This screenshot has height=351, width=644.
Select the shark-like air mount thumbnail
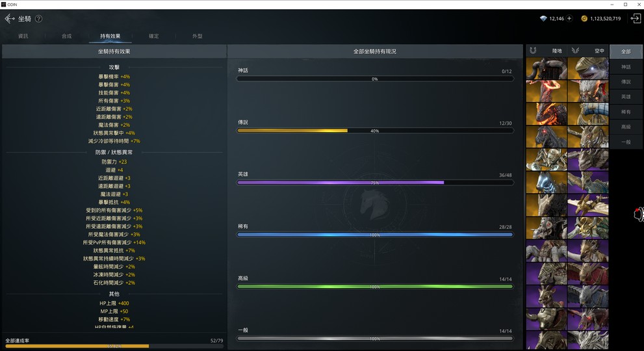point(587,68)
